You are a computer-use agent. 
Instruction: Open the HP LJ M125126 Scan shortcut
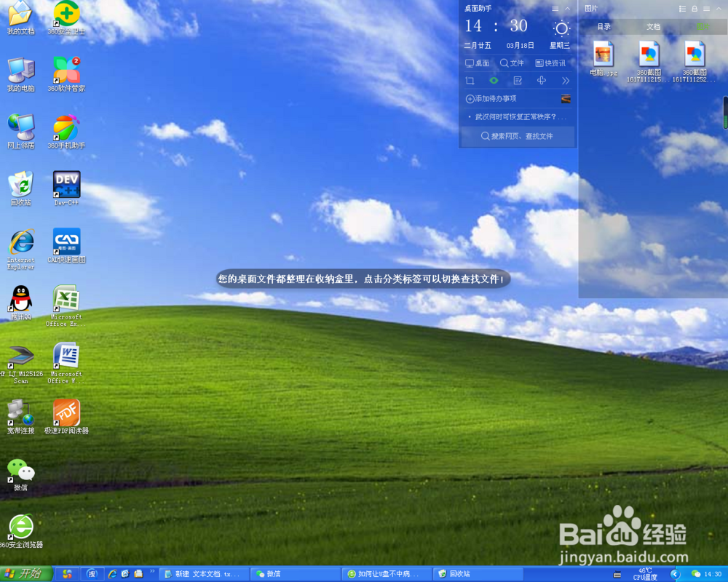click(x=20, y=363)
